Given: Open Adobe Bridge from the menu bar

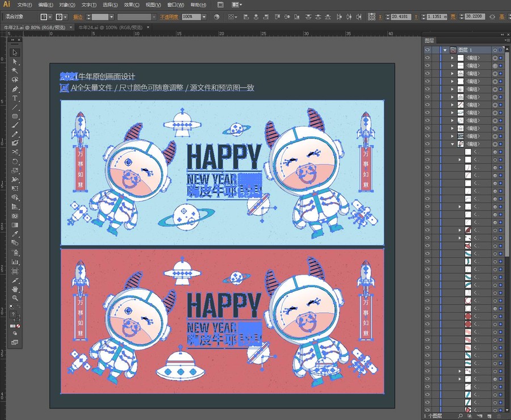Looking at the screenshot, I should 220,5.
